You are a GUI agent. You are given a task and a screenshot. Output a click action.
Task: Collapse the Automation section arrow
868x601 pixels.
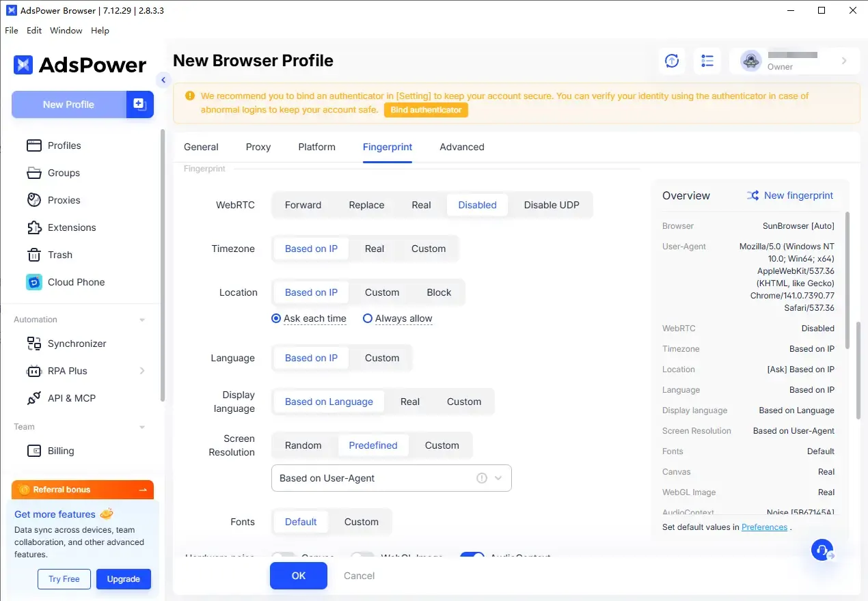pos(142,320)
